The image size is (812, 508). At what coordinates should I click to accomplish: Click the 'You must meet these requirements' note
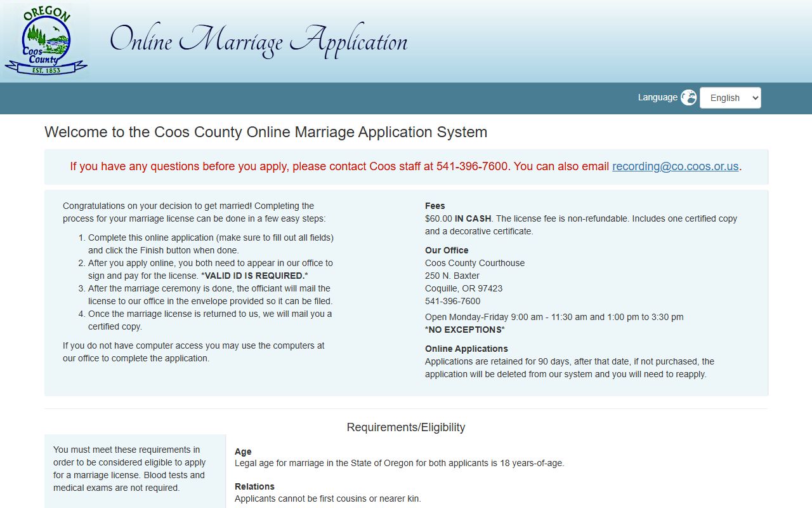coord(129,469)
